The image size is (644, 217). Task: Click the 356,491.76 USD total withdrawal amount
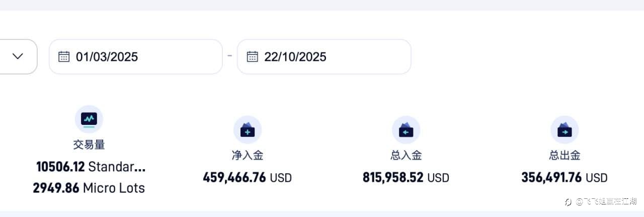[564, 178]
